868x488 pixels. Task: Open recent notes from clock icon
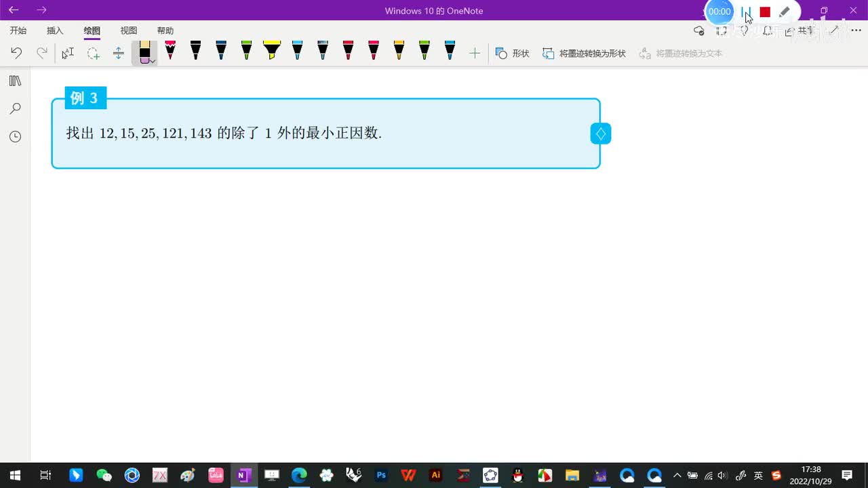coord(15,136)
